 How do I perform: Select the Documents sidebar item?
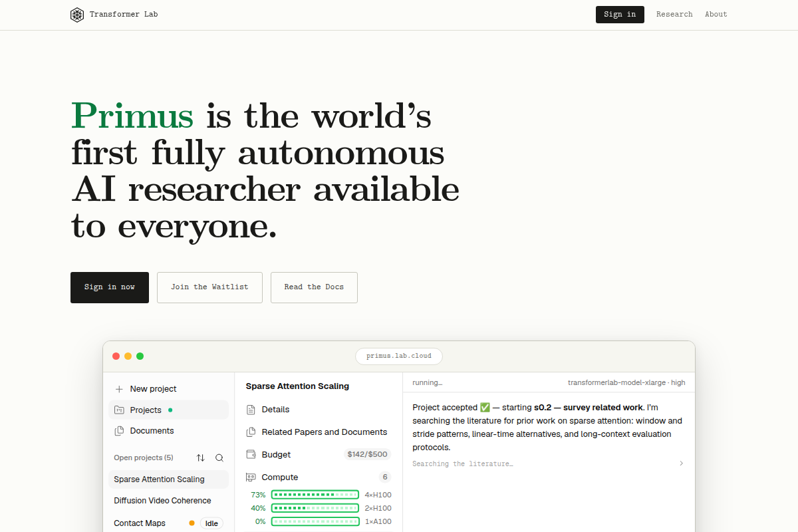[168, 431]
